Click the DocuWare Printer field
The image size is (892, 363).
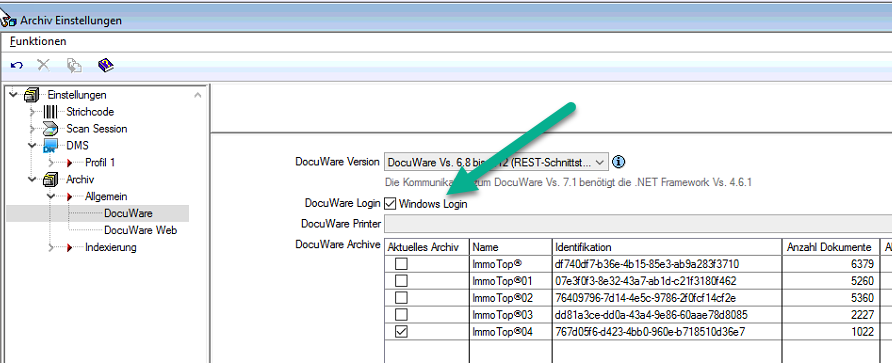click(638, 223)
